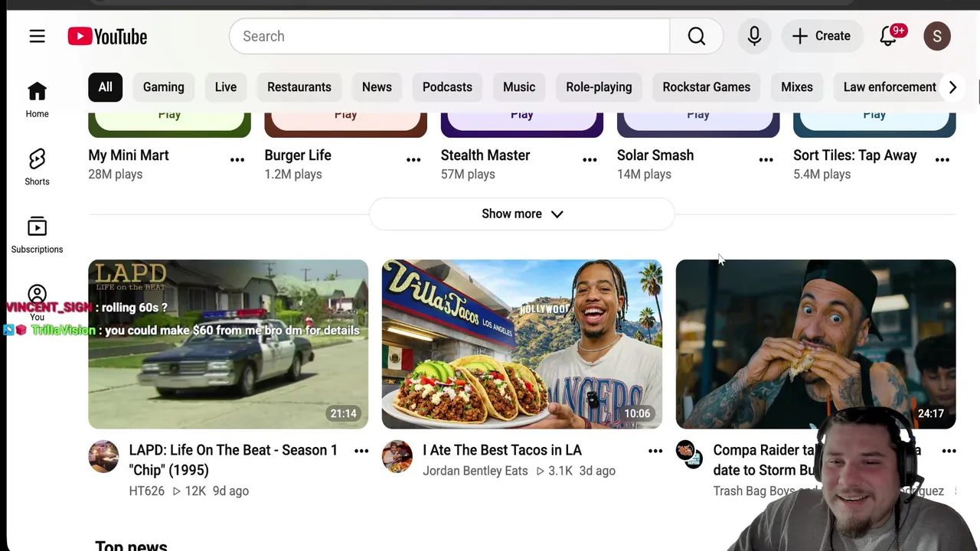Open Jordan Bentley Eats channel avatar
The height and width of the screenshot is (551, 980).
(397, 457)
